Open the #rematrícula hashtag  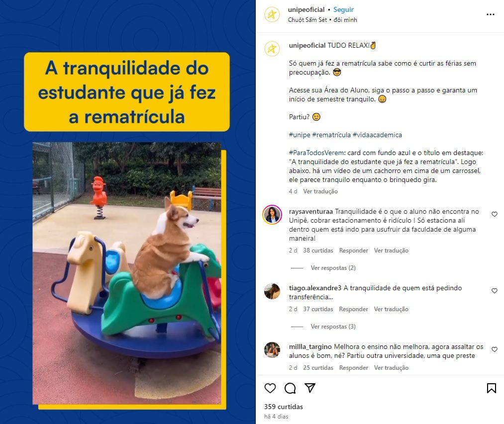point(331,135)
